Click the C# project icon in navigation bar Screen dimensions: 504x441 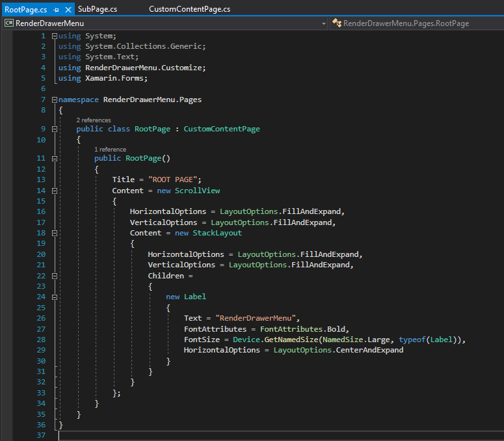pos(9,23)
